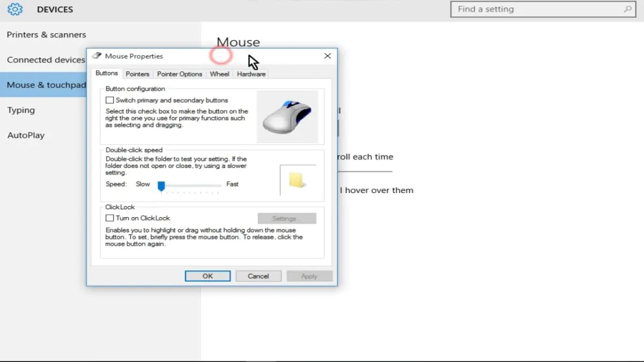Click the Settings gear icon

(x=14, y=9)
